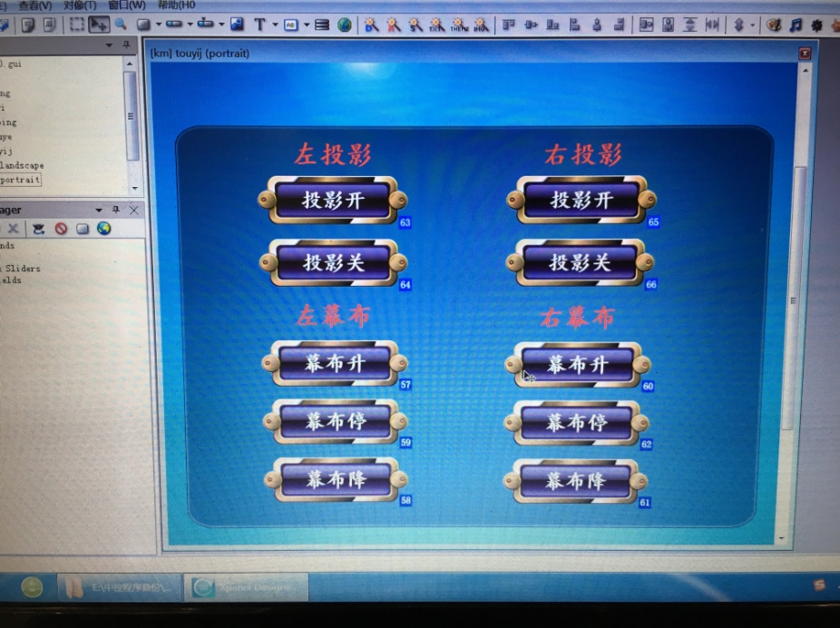Open the 查看(V) menu

35,5
